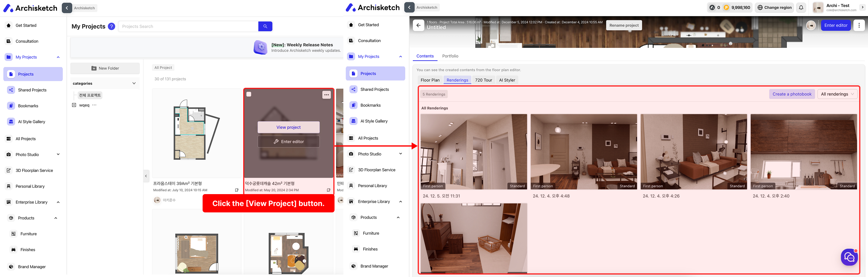Click the back chevron in left screenshot header
868x277 pixels.
(x=67, y=8)
